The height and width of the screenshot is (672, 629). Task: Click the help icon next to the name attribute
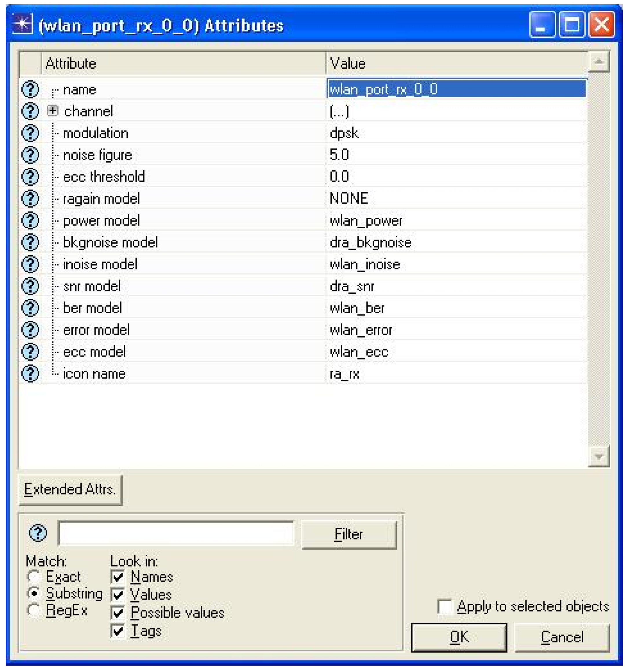pyautogui.click(x=30, y=89)
